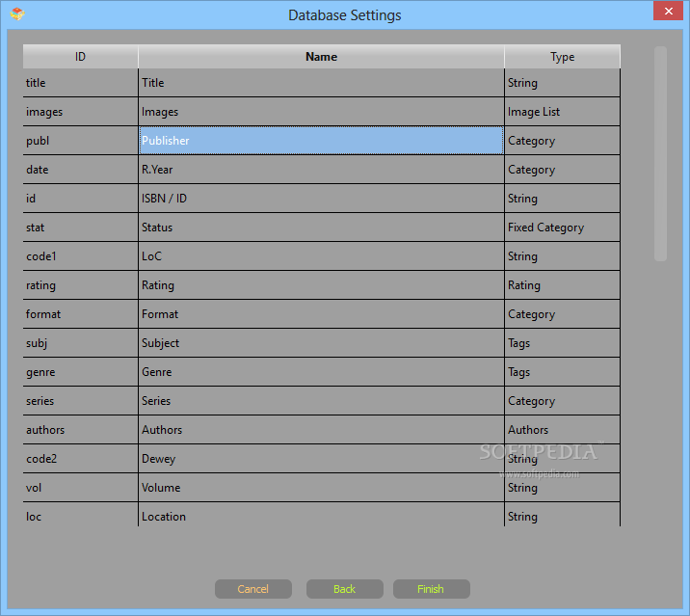The width and height of the screenshot is (690, 616).
Task: Select the 'R.Year' name cell
Action: point(321,170)
